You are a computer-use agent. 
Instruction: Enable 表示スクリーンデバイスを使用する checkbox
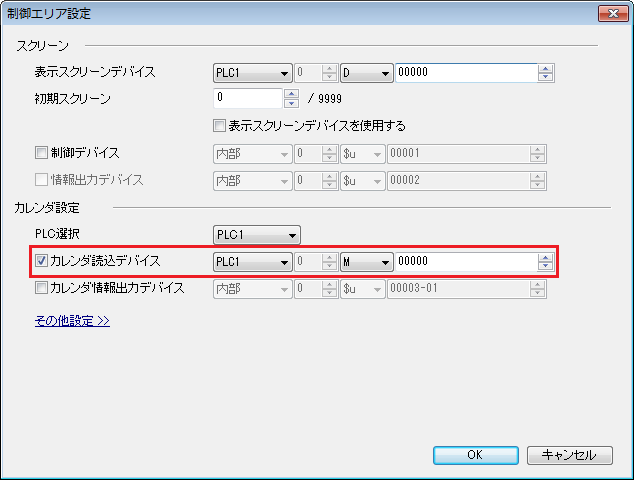click(220, 127)
